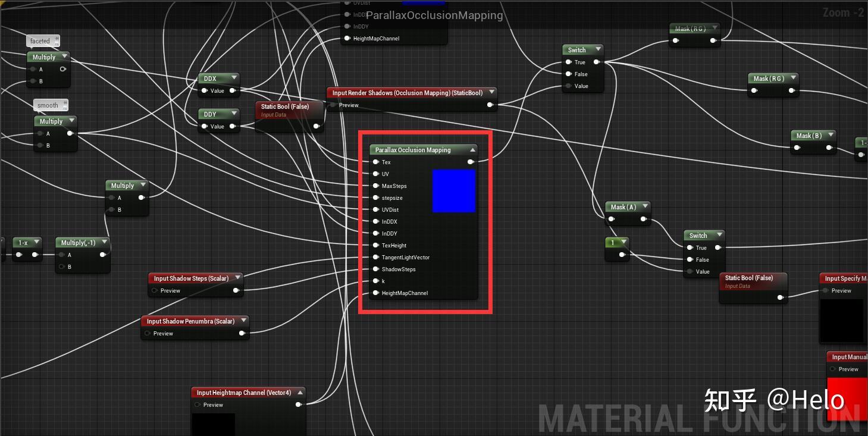The height and width of the screenshot is (436, 868).
Task: Select the HeightMapChannel pin on Parallax Occlusion Mapping
Action: 376,293
